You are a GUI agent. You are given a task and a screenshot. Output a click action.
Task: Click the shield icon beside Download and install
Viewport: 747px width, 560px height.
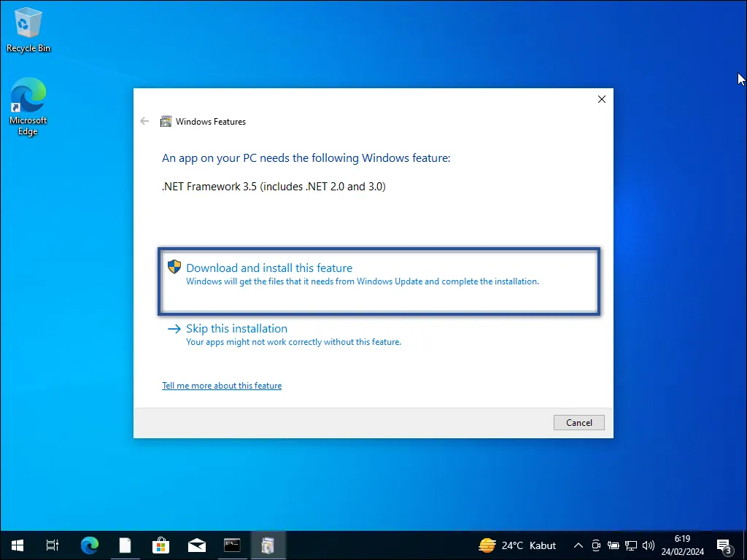(x=174, y=267)
